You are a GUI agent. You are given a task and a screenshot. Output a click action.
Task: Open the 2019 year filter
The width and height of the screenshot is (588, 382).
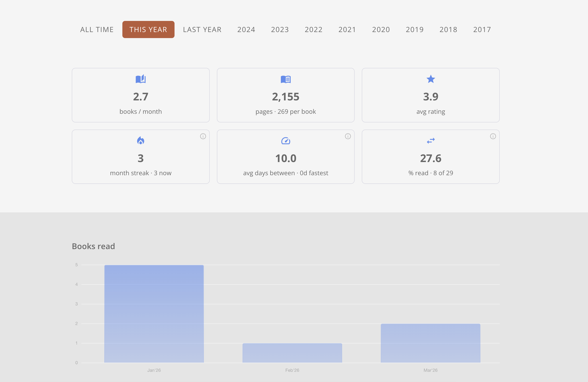414,30
